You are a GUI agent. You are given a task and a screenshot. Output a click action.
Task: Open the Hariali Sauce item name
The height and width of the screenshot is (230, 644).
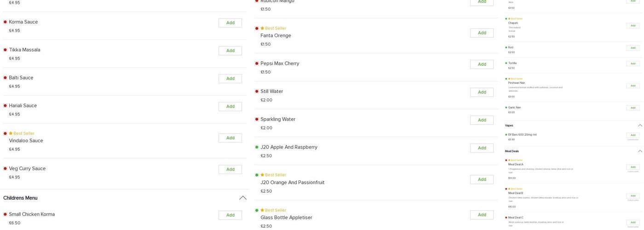(x=23, y=106)
